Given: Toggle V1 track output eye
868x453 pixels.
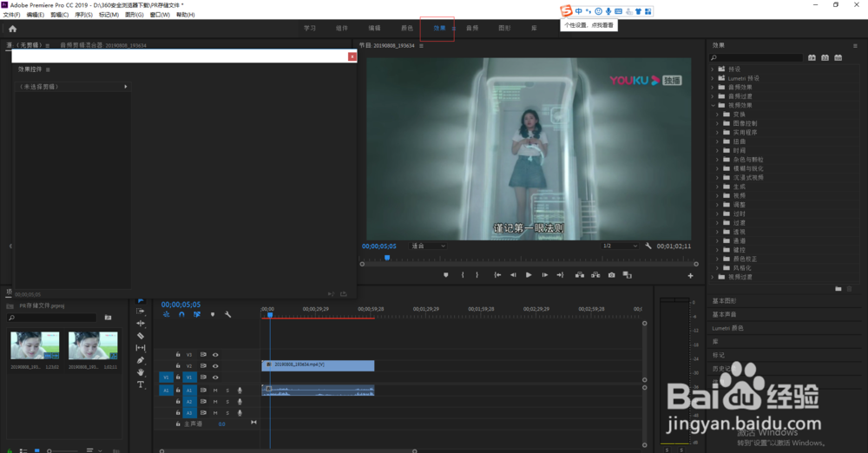Looking at the screenshot, I should pyautogui.click(x=215, y=377).
